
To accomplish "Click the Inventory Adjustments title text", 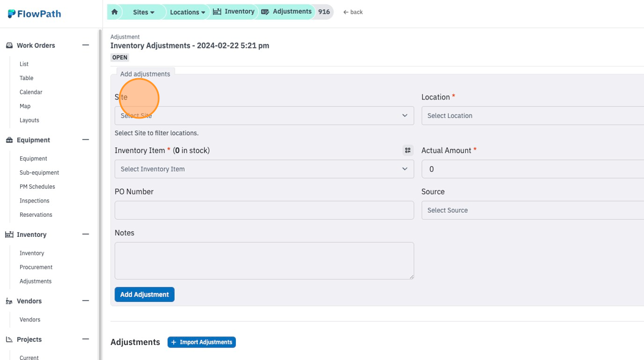I will [x=190, y=45].
